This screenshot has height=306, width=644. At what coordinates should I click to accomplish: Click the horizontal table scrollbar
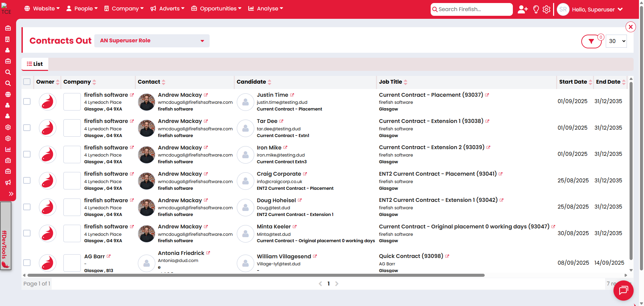256,275
